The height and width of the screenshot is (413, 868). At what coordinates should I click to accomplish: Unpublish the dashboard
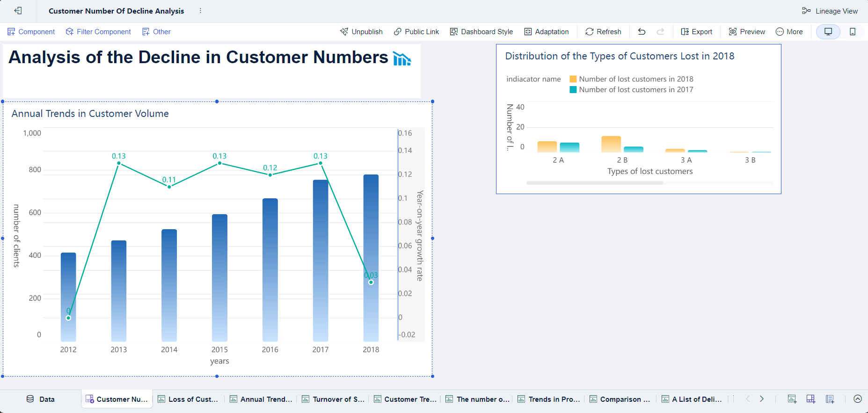pos(361,31)
